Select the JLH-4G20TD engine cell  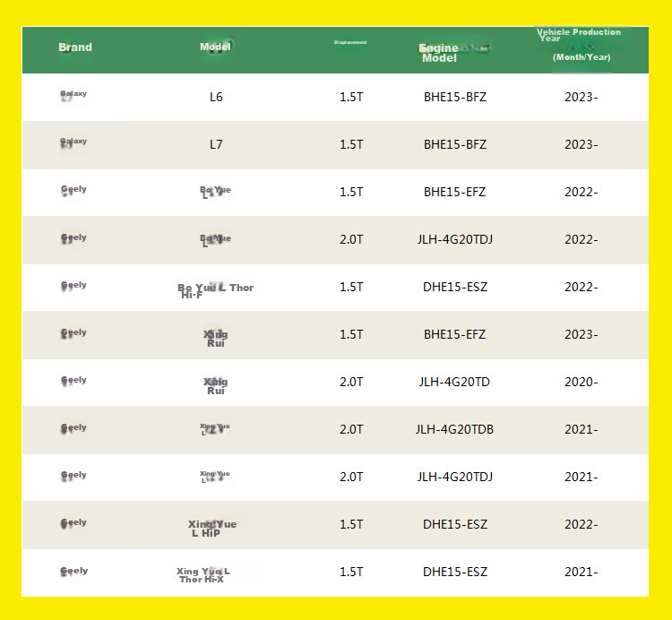(x=454, y=383)
